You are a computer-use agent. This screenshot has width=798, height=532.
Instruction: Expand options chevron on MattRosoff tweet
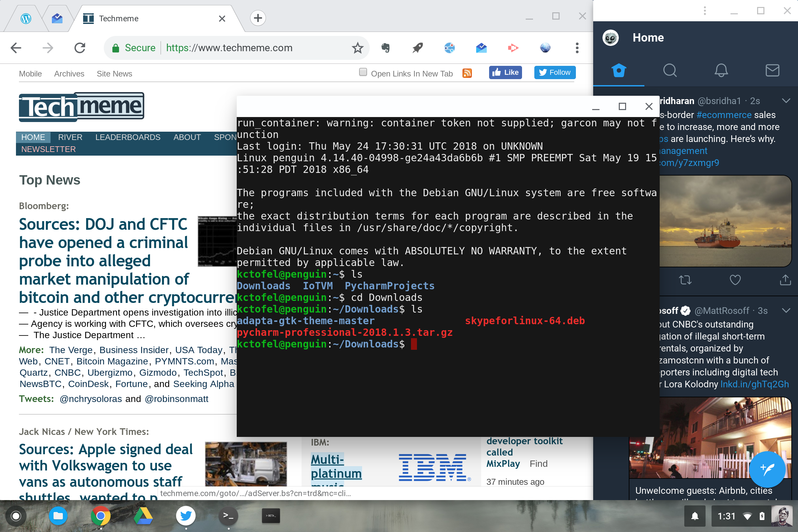(786, 311)
